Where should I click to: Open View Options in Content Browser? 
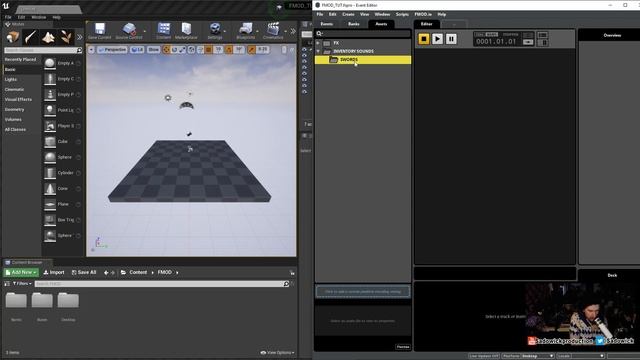tap(278, 353)
